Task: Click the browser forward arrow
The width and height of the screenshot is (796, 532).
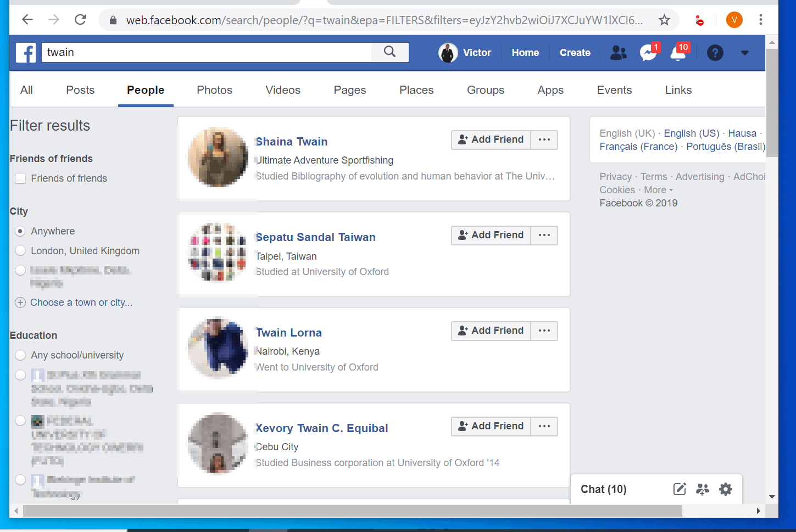Action: [x=54, y=20]
